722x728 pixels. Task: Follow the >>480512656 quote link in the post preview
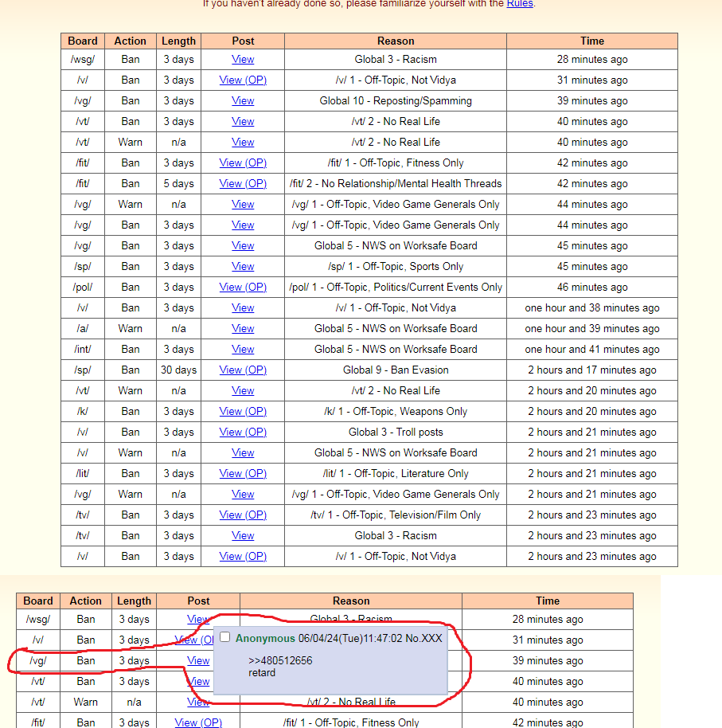click(x=280, y=660)
